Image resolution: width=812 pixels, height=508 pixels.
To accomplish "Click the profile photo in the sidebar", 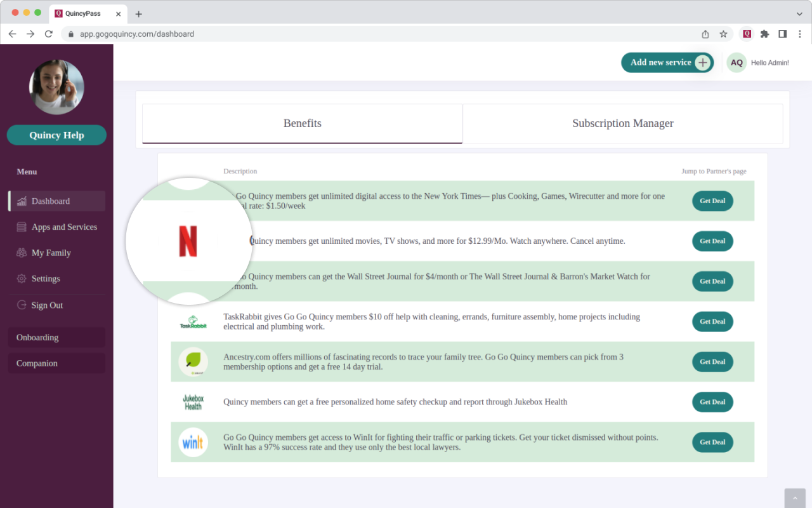I will 56,87.
